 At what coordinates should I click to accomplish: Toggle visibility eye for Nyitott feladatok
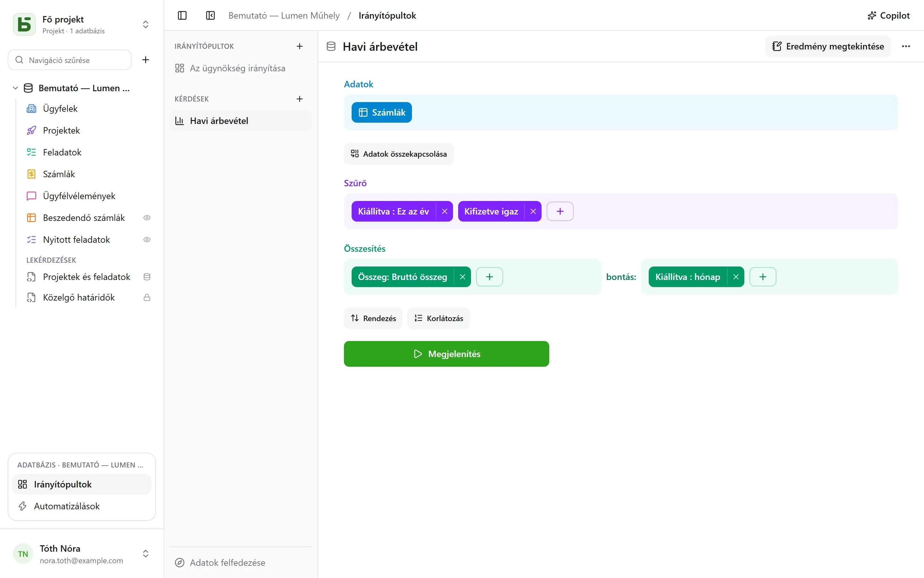pos(147,240)
